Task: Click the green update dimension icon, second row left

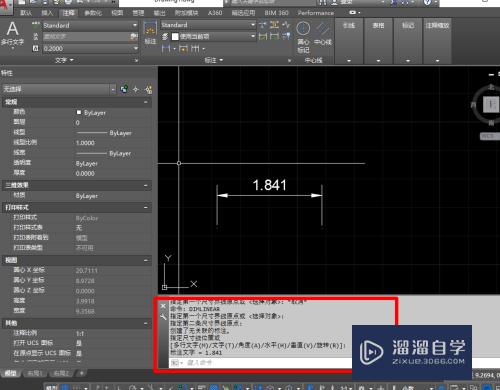Action: pos(263,36)
